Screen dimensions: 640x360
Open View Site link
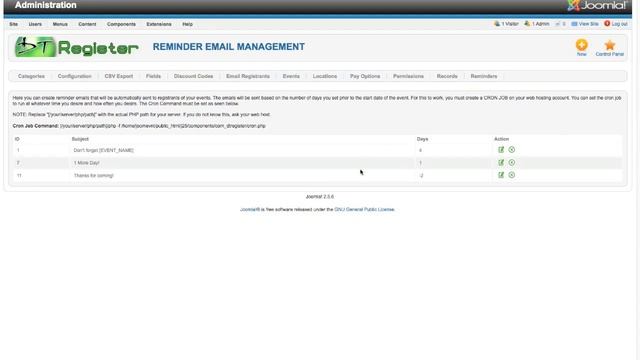[x=584, y=24]
